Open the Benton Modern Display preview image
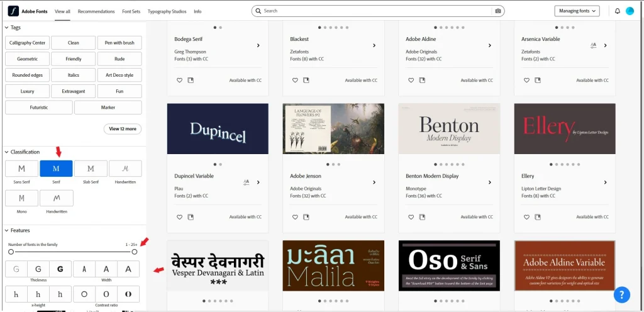This screenshot has height=312, width=644. (x=449, y=129)
